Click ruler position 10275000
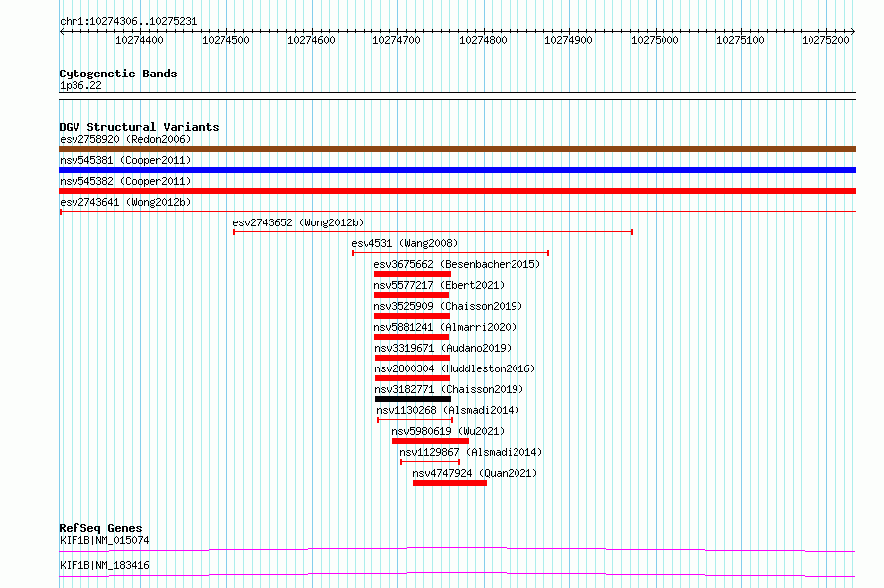 tap(655, 40)
